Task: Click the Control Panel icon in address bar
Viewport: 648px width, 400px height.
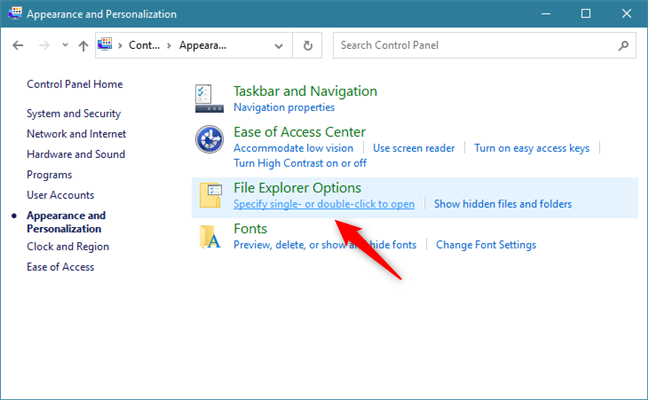Action: (x=105, y=44)
